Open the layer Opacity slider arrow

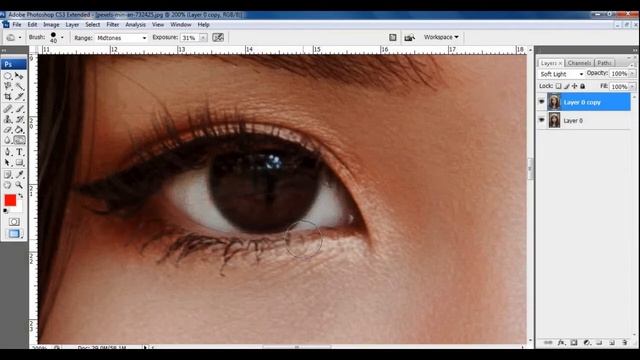click(632, 73)
